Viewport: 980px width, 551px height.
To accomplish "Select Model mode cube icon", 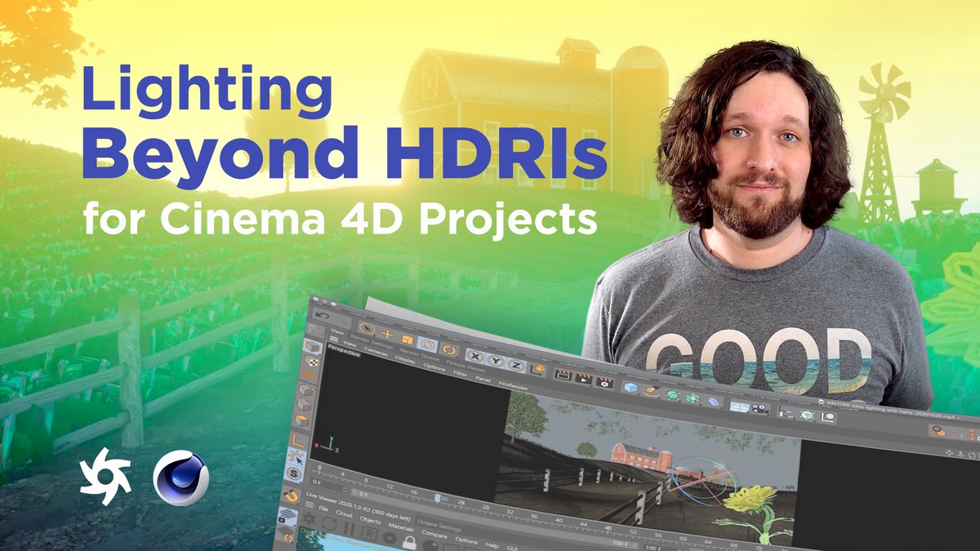I will [313, 346].
